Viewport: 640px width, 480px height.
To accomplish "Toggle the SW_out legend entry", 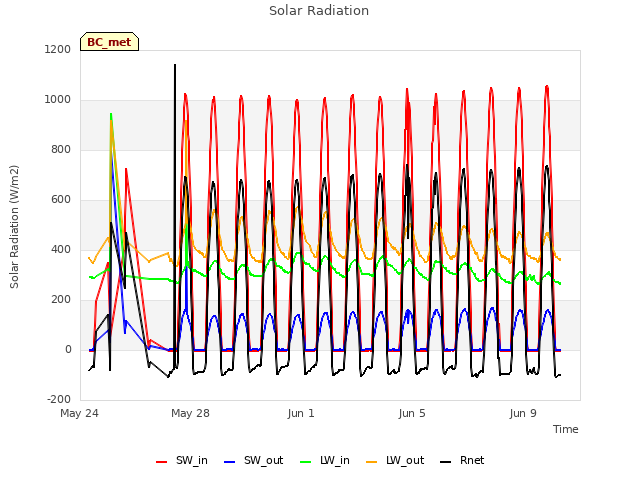I will tap(253, 461).
